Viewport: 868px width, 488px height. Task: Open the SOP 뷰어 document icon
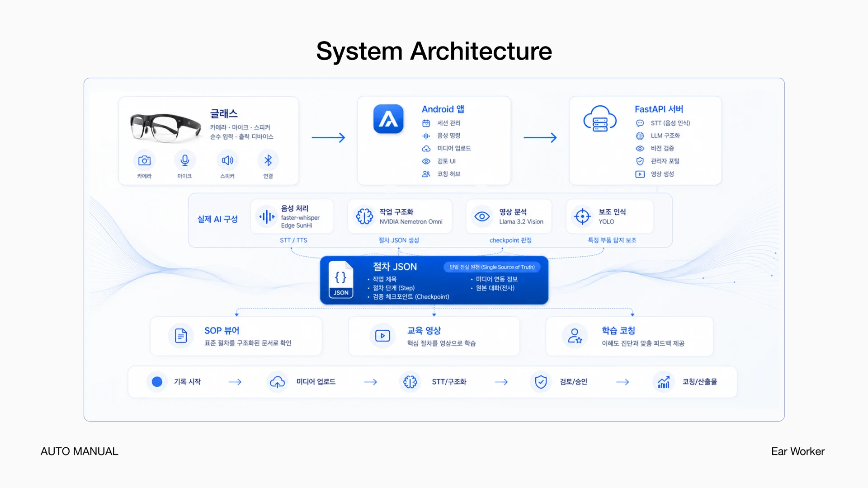(181, 336)
